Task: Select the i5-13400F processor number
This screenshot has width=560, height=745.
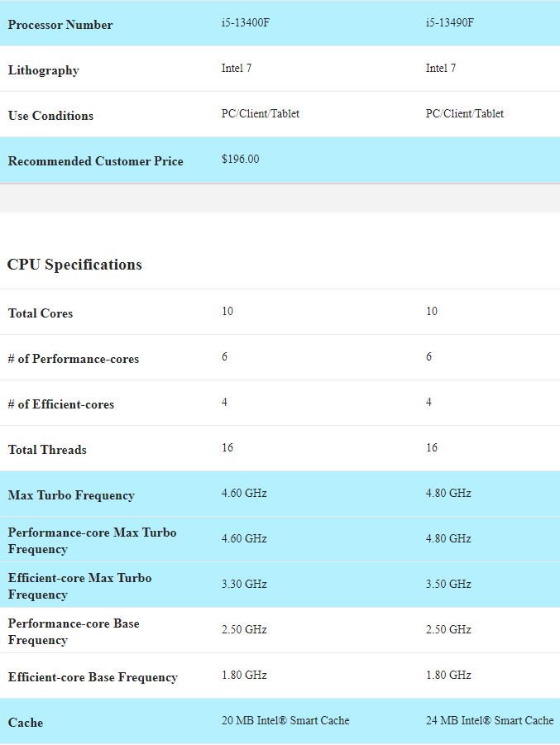Action: point(246,23)
